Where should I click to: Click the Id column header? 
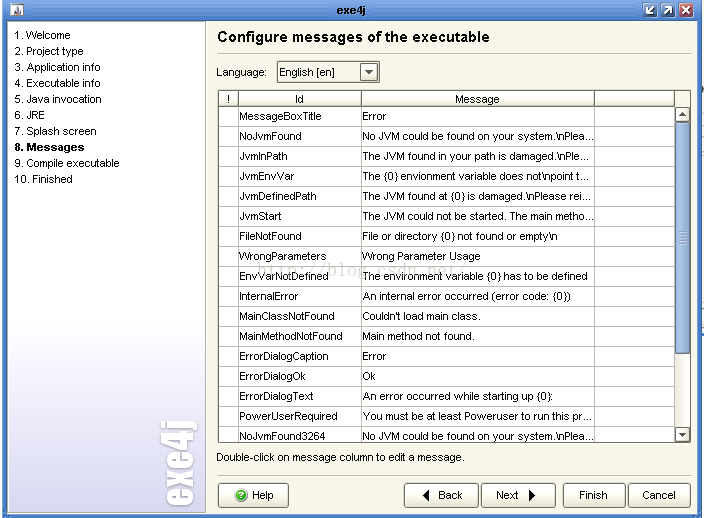point(299,99)
